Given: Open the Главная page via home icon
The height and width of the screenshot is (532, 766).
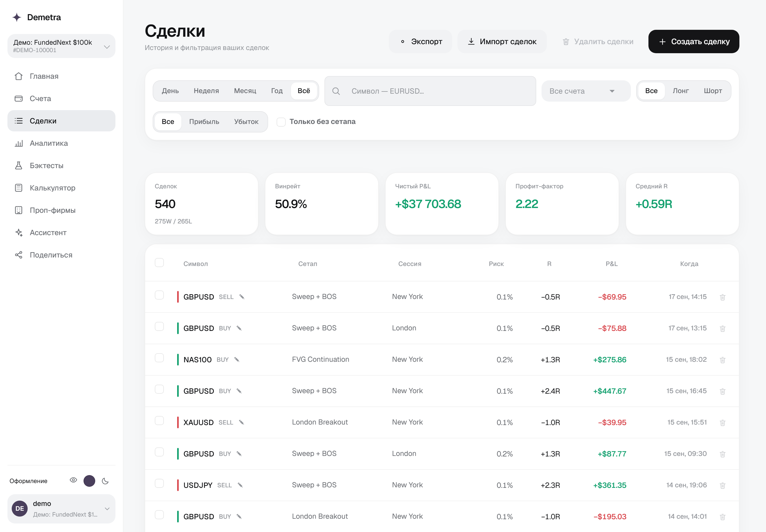Looking at the screenshot, I should coord(19,76).
